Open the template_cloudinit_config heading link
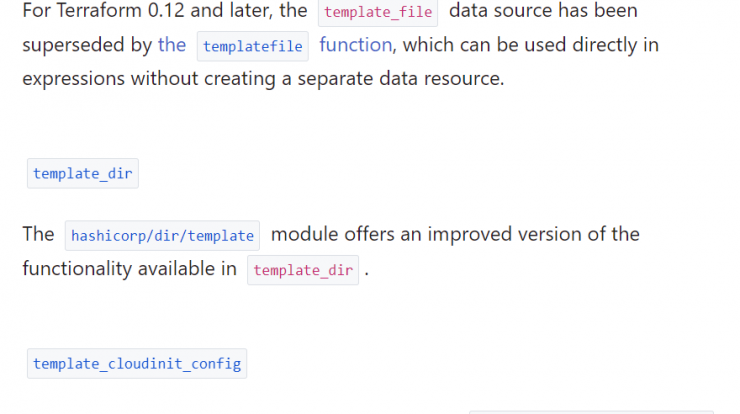The width and height of the screenshot is (740, 414). coord(137,363)
